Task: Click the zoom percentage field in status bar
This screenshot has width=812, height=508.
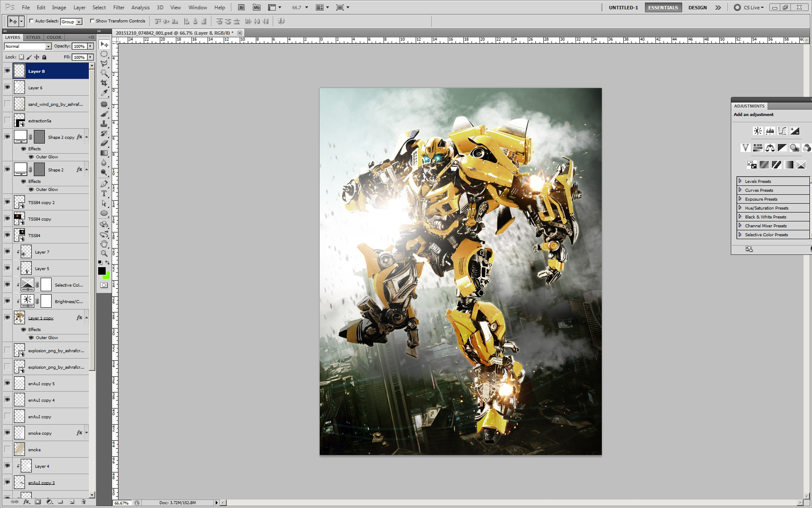Action: click(122, 503)
